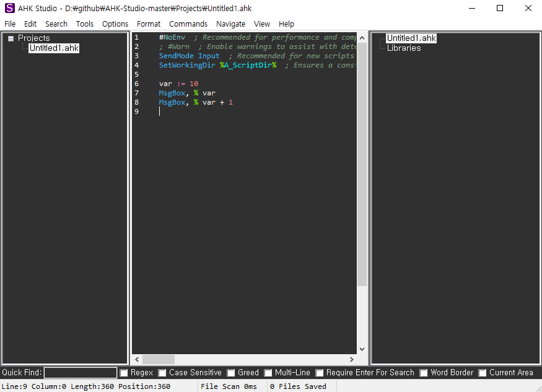Screen dimensions: 542x392
Task: Open the File menu
Action: tap(10, 24)
